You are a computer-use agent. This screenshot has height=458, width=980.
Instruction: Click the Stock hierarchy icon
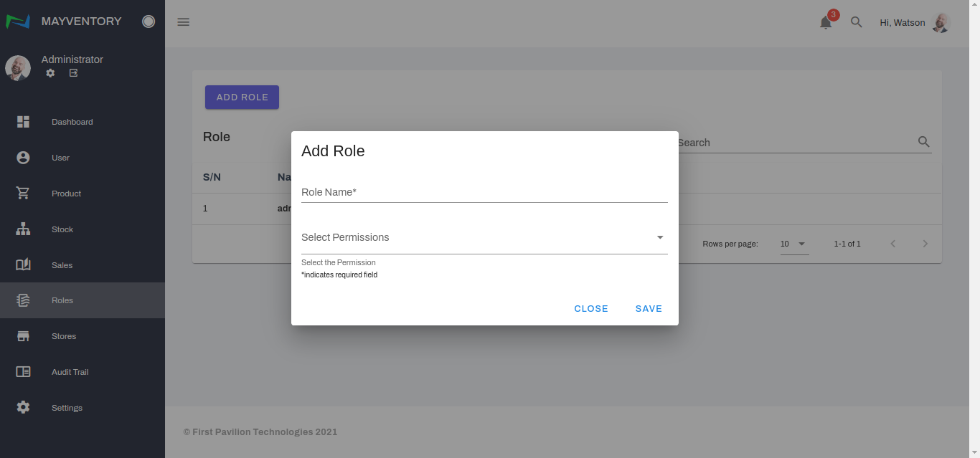pyautogui.click(x=23, y=229)
